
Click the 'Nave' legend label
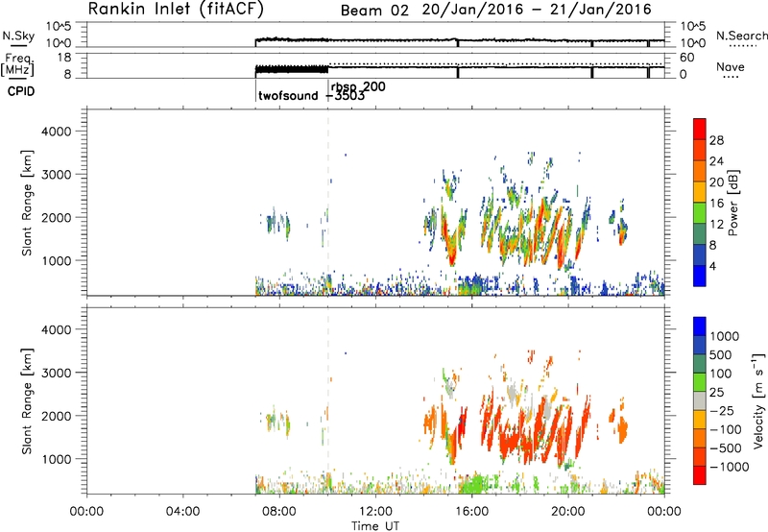(x=731, y=67)
